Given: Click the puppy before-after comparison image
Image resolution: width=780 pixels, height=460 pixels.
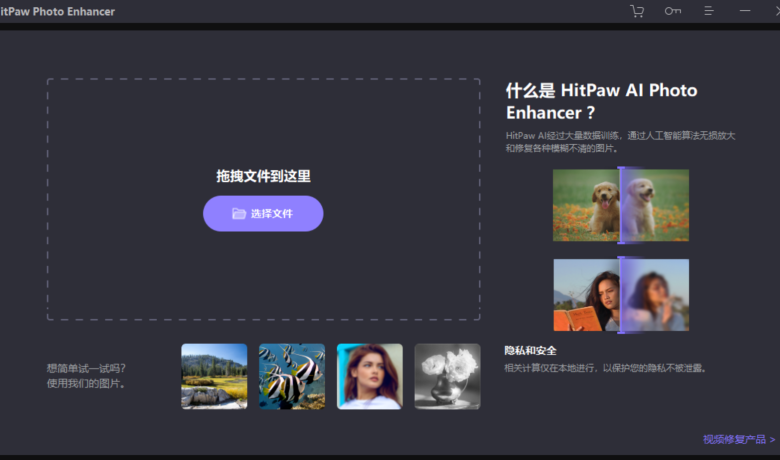Looking at the screenshot, I should pos(621,205).
